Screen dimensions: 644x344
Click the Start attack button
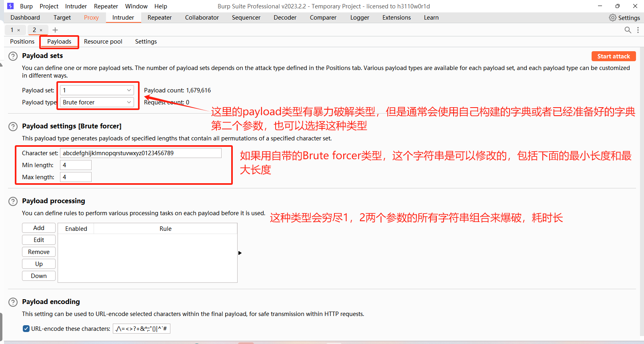614,56
